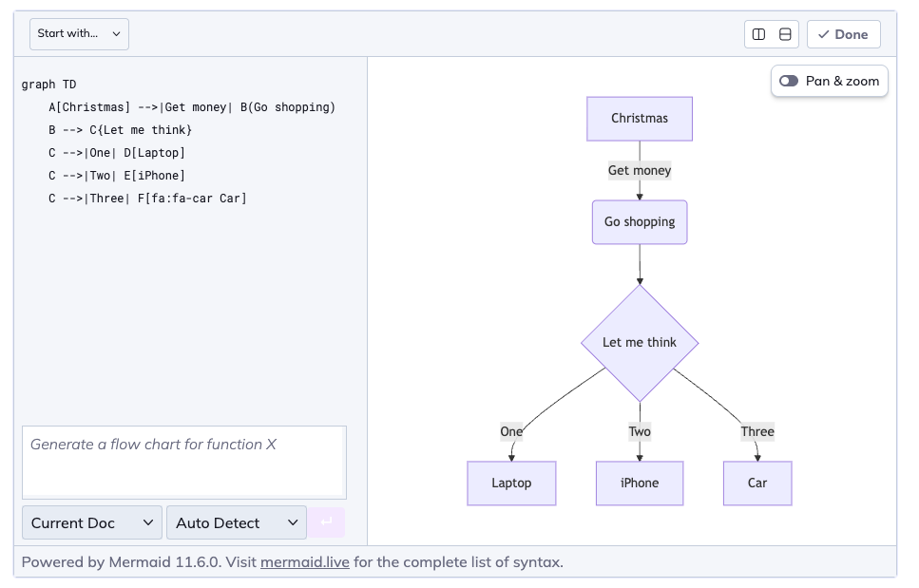Switch to side-by-side split layout icon
The image size is (919, 588).
pos(758,34)
